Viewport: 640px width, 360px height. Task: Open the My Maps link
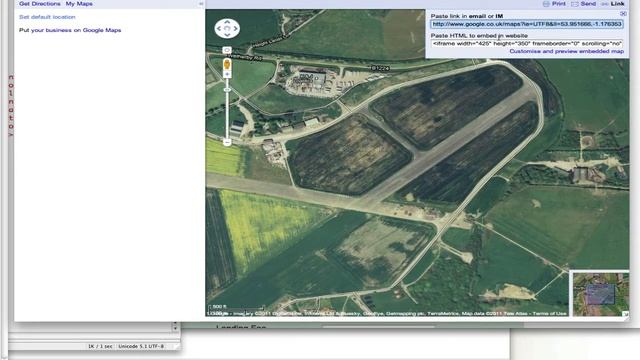click(x=79, y=4)
